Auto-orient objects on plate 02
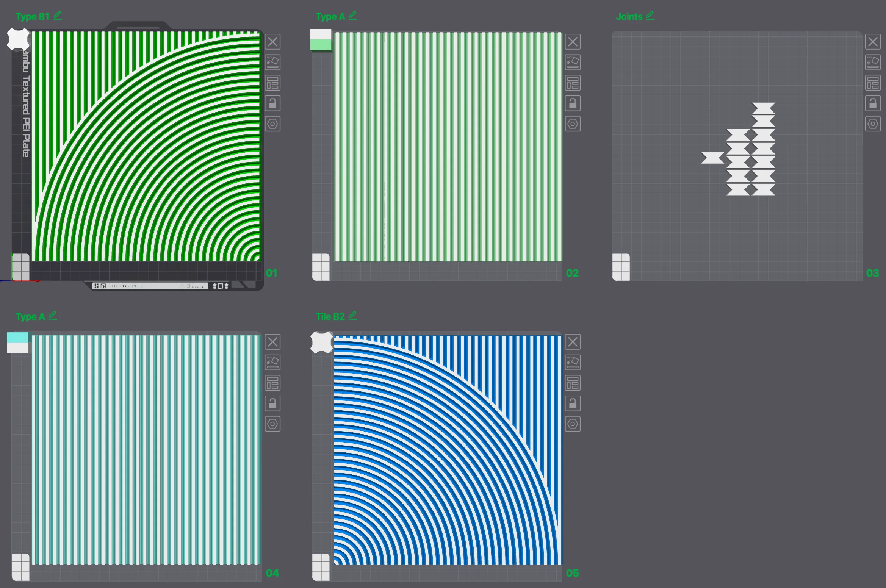886x588 pixels. pos(573,62)
